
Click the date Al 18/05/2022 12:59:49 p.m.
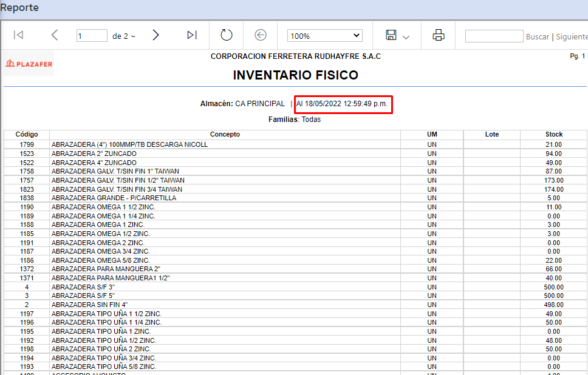pyautogui.click(x=341, y=103)
